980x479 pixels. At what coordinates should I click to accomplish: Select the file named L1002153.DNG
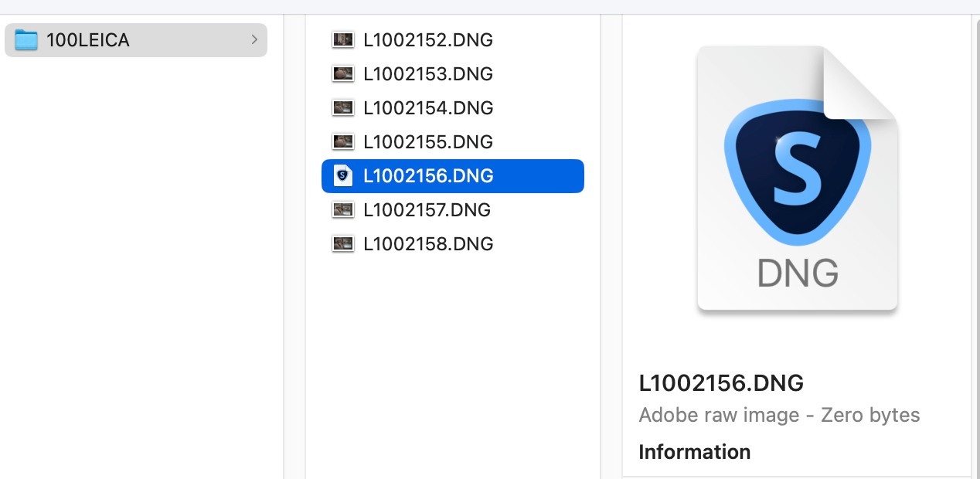coord(428,74)
